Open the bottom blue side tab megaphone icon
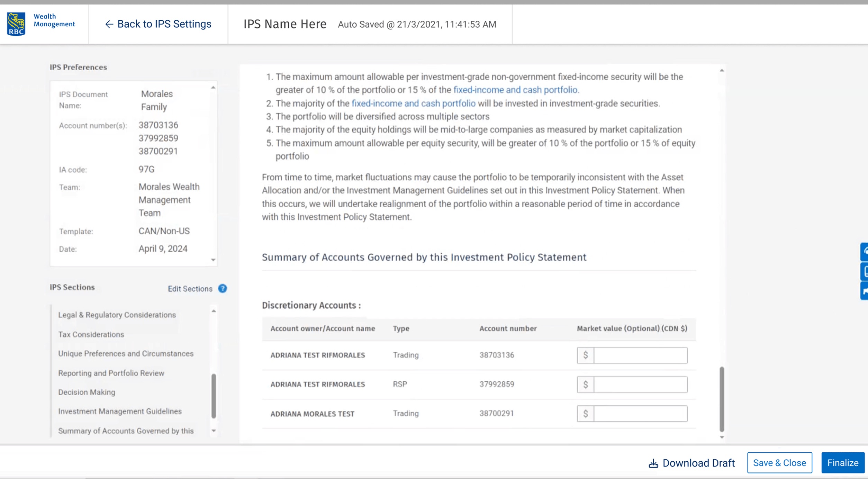This screenshot has height=479, width=868. point(864,291)
